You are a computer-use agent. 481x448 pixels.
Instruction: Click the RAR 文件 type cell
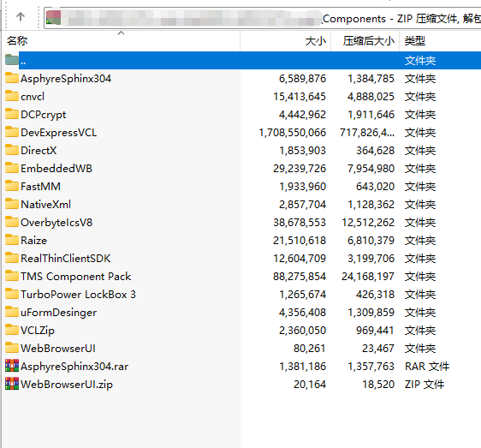(x=427, y=367)
